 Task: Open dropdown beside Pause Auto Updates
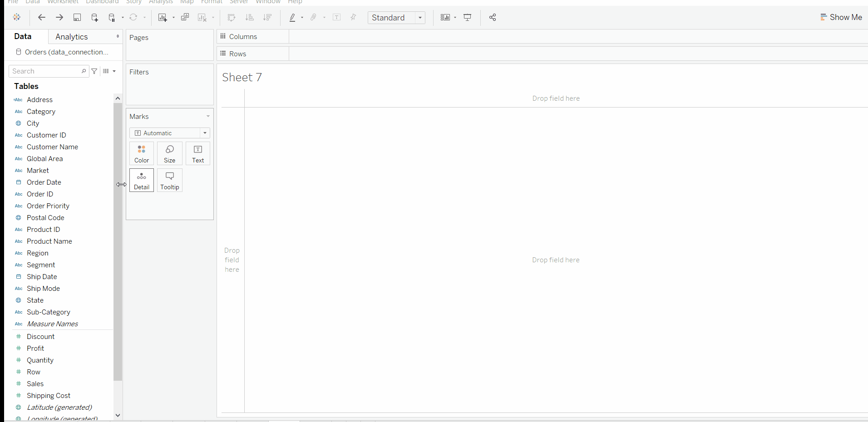123,17
